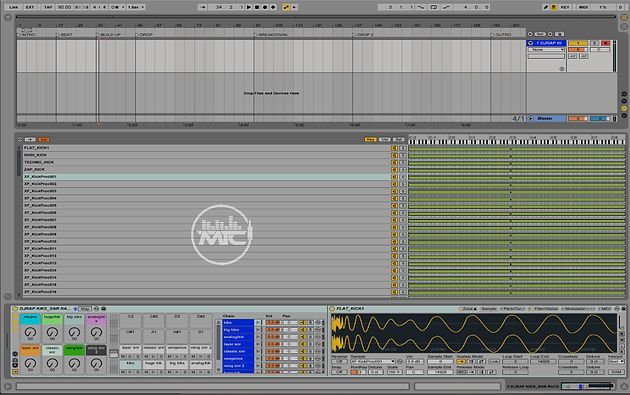Preview the big kiks chain play icon
Image resolution: width=630 pixels, height=395 pixels.
pyautogui.click(x=258, y=330)
